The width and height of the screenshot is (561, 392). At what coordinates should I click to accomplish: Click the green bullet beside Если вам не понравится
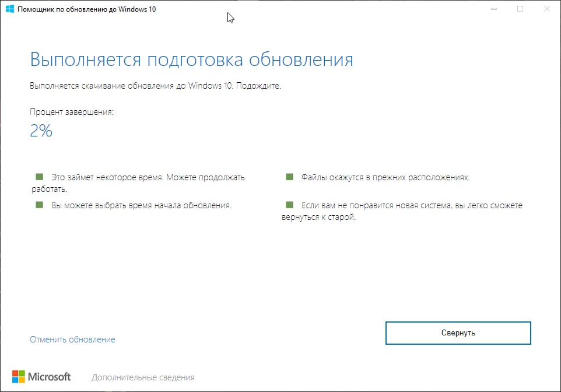(x=289, y=205)
